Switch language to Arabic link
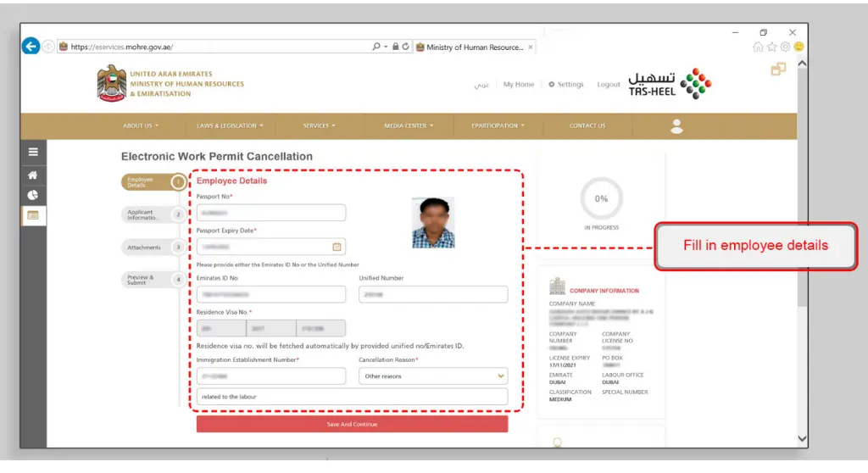868x473 pixels. 481,85
